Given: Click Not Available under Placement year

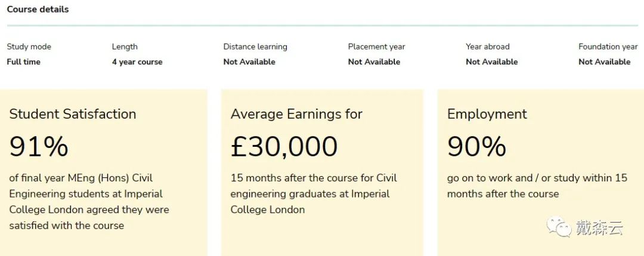Looking at the screenshot, I should 374,61.
